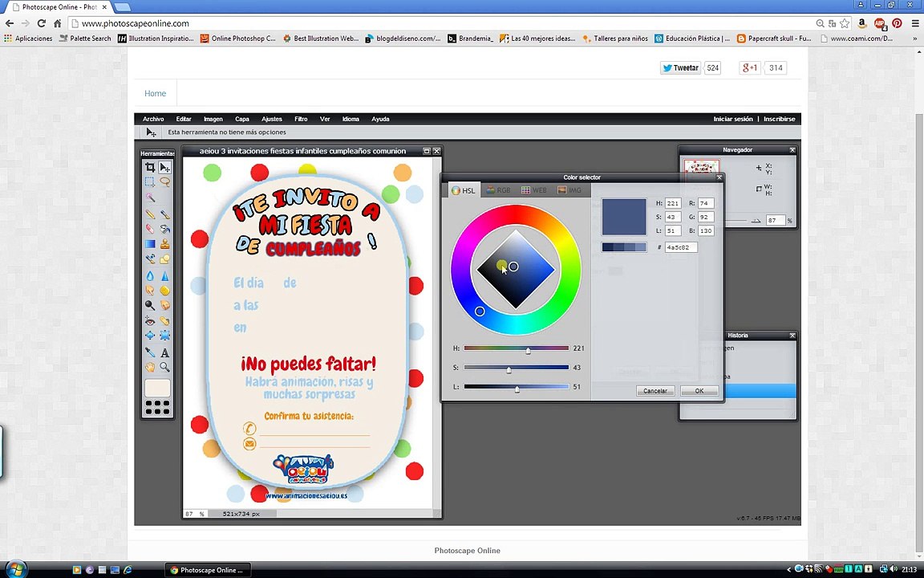
Task: Select the Sharpen triangle tool
Action: (165, 275)
